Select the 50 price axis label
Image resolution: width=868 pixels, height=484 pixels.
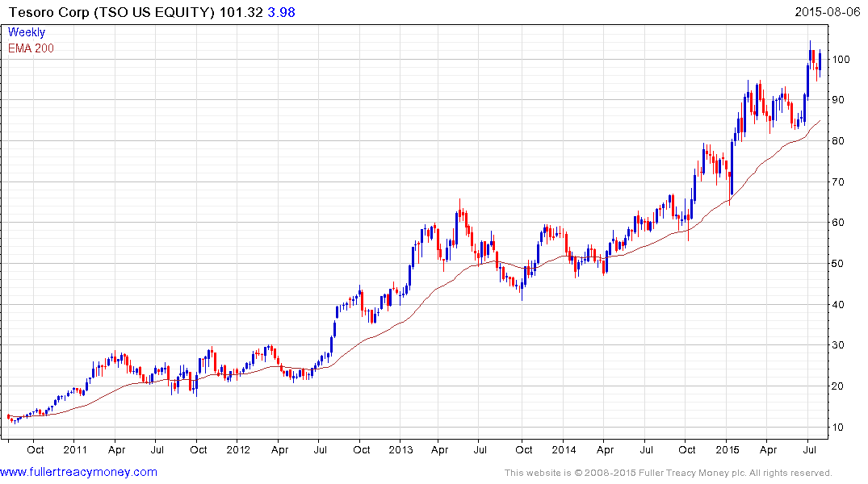[838, 263]
